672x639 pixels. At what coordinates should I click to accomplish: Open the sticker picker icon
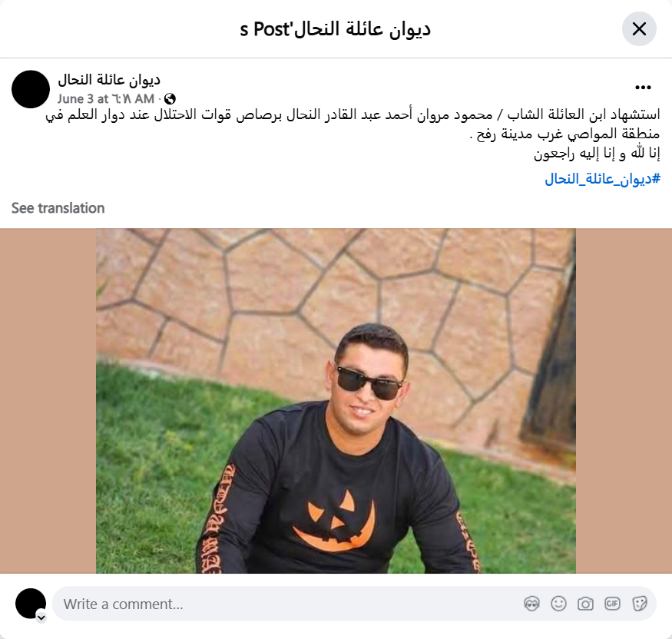(x=640, y=604)
